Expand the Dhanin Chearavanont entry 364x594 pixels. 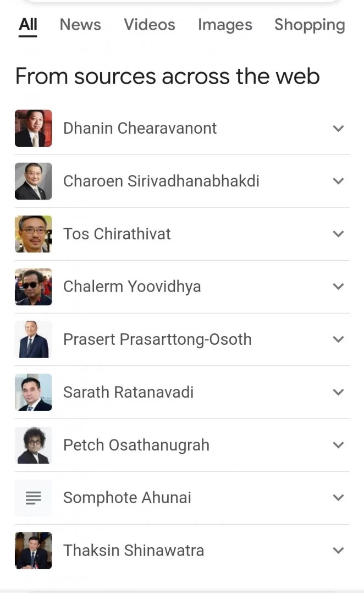(x=338, y=128)
